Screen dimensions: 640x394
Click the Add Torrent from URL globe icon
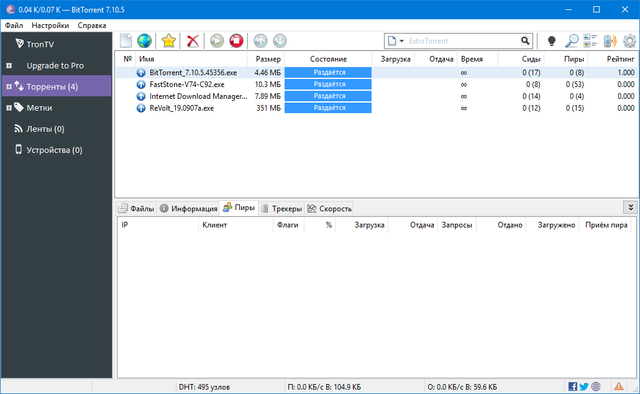[x=144, y=41]
